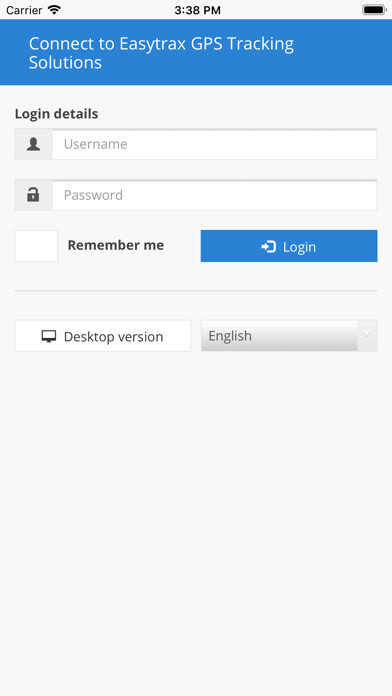The image size is (392, 696).
Task: Tap the header title Connect to Easytrax
Action: pyautogui.click(x=161, y=53)
